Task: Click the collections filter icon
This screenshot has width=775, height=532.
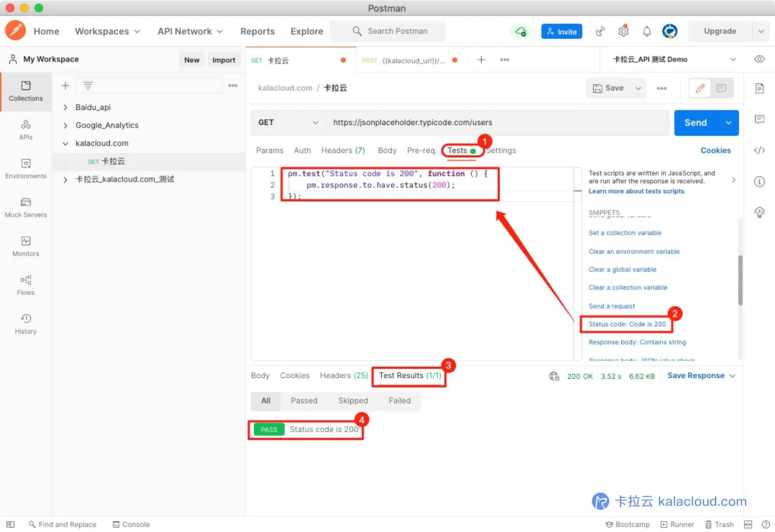Action: (x=88, y=85)
